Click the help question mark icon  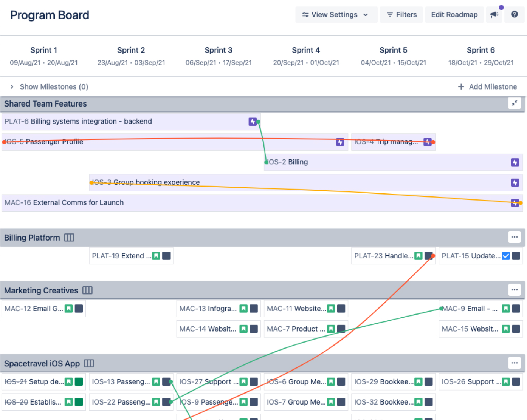point(515,14)
